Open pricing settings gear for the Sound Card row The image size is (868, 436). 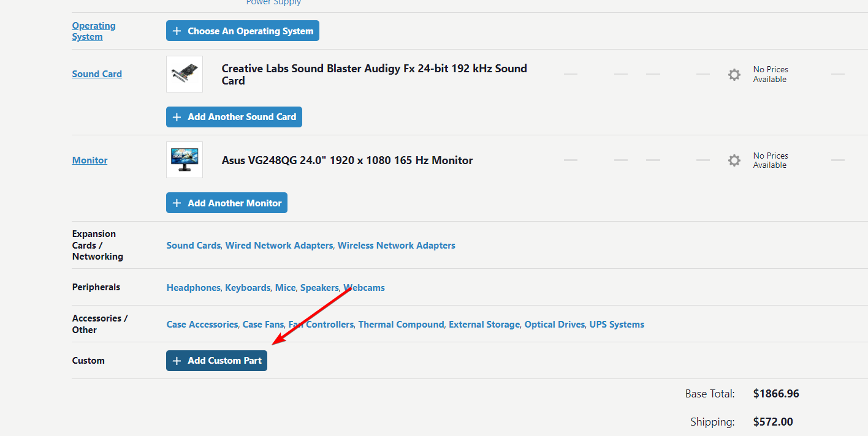click(734, 74)
